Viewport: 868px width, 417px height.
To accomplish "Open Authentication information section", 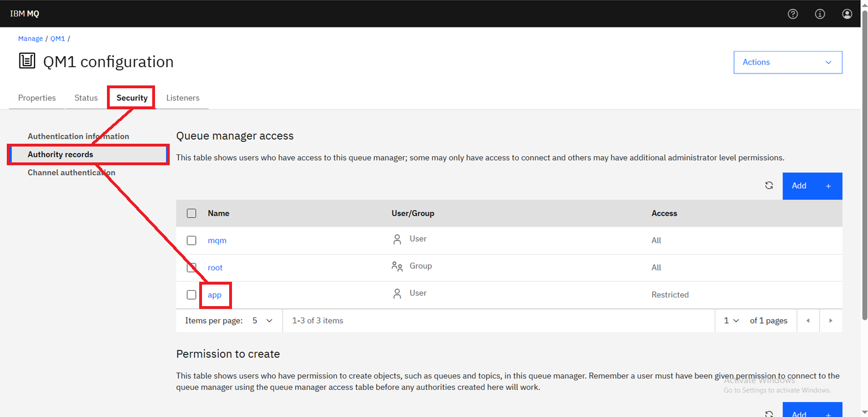I will (78, 136).
